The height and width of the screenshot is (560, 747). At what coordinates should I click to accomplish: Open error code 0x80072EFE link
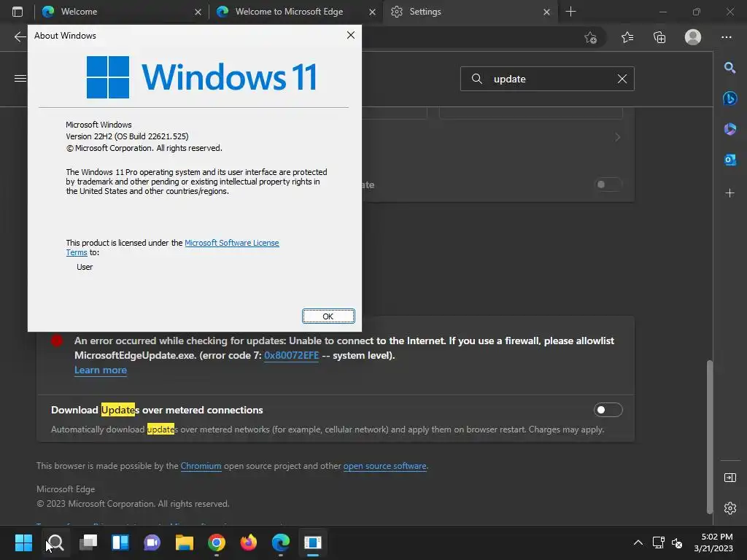tap(291, 355)
